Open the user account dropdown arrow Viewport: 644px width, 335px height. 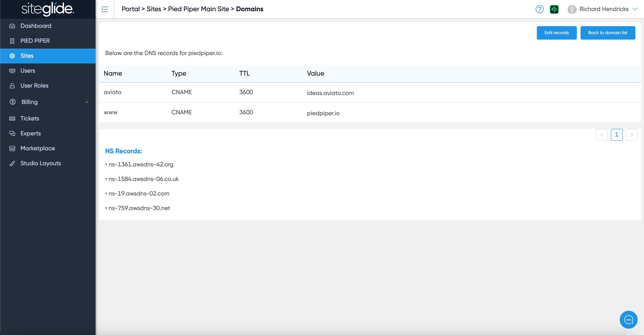coord(635,9)
